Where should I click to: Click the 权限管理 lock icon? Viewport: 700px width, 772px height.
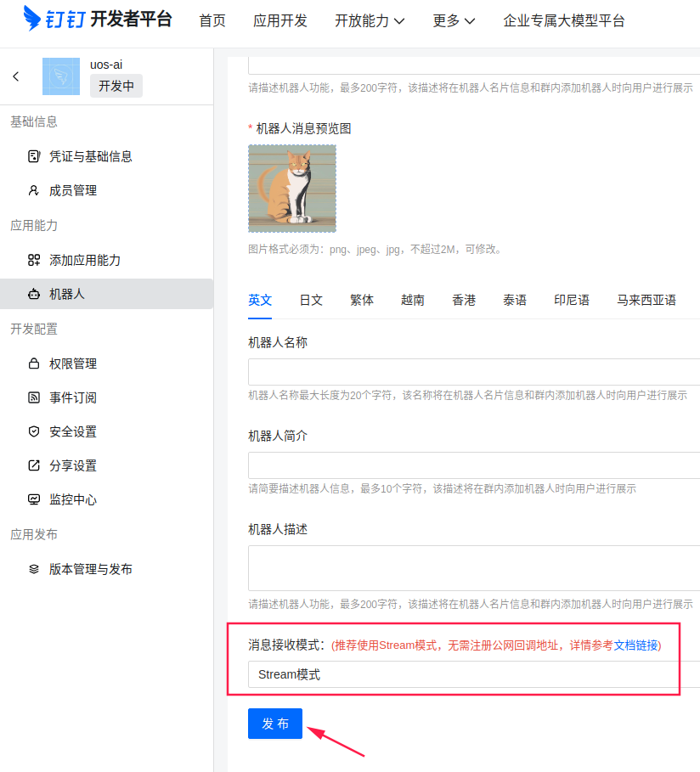point(33,363)
